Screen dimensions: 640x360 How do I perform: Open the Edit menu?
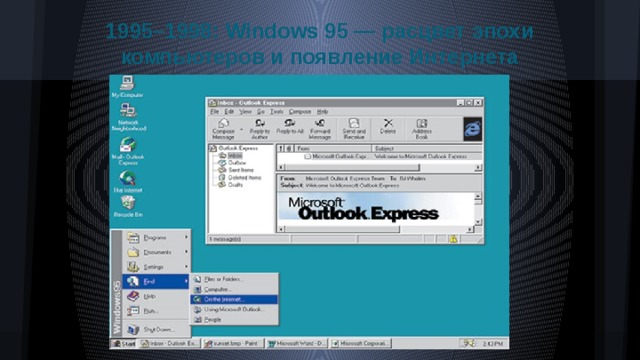(x=229, y=111)
